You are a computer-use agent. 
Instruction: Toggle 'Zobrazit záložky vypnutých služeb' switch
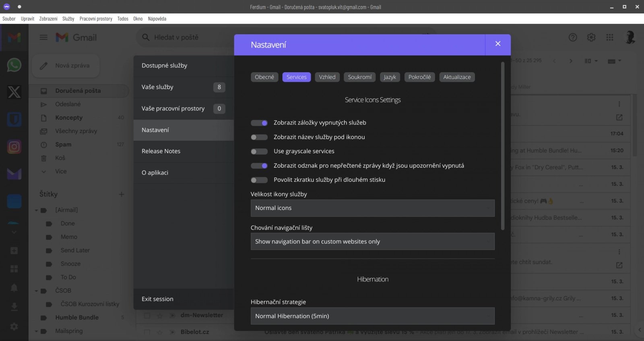(259, 123)
